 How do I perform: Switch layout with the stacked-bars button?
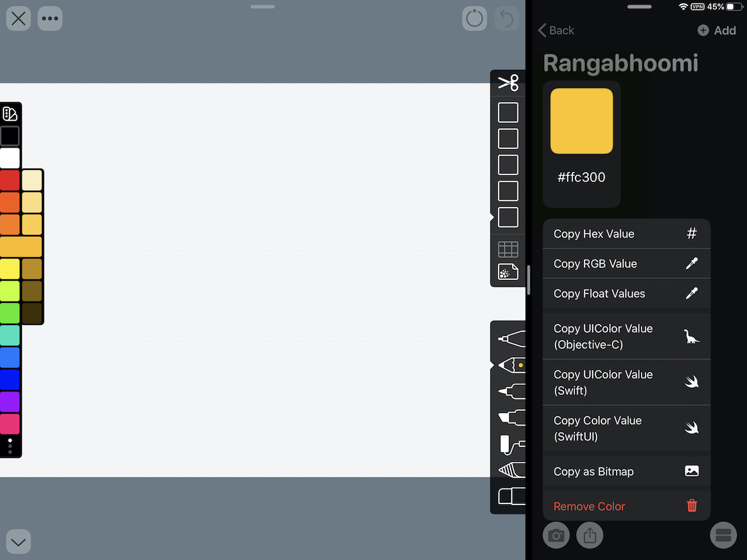point(723,536)
